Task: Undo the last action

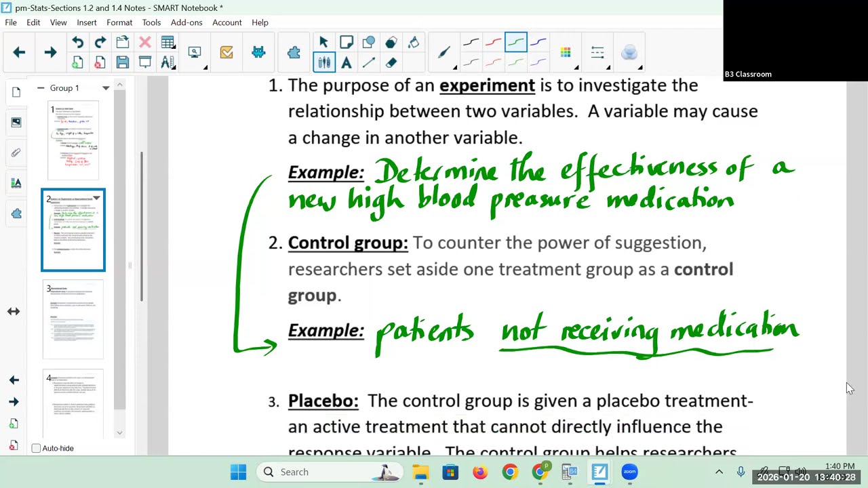Action: click(x=77, y=43)
